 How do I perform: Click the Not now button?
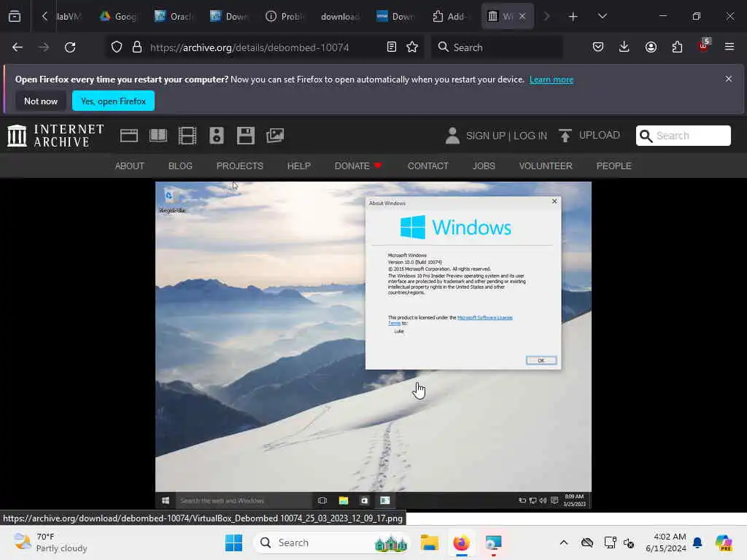pyautogui.click(x=41, y=101)
